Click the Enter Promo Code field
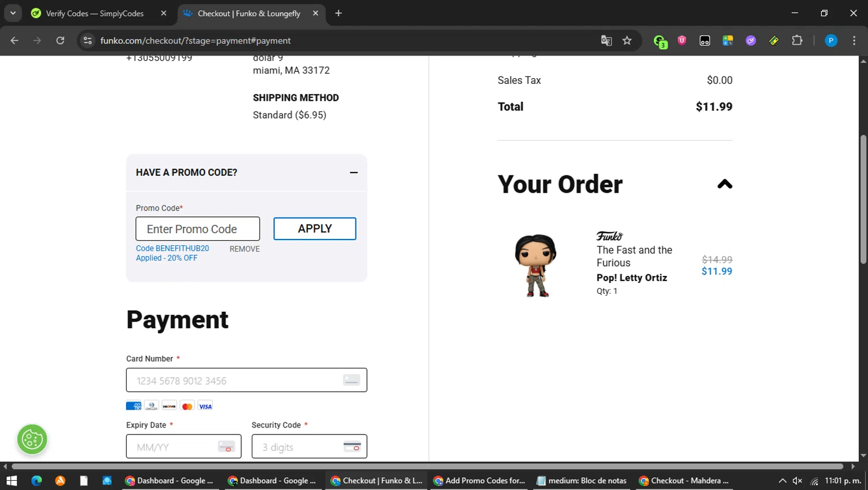The image size is (868, 490). tap(198, 229)
